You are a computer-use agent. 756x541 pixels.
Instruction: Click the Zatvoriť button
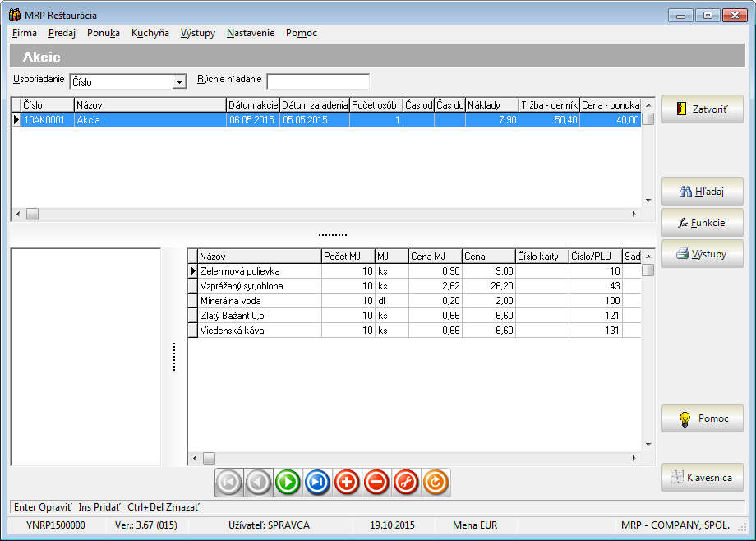pos(703,109)
